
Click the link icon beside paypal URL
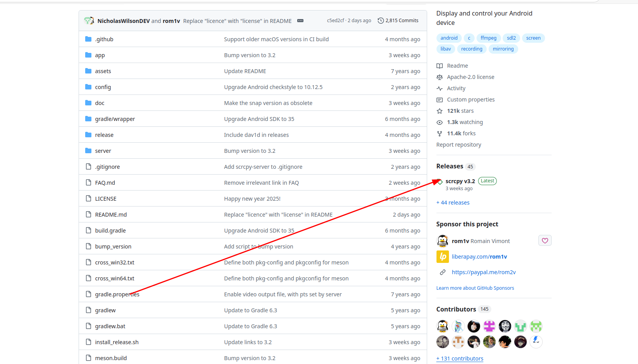443,272
